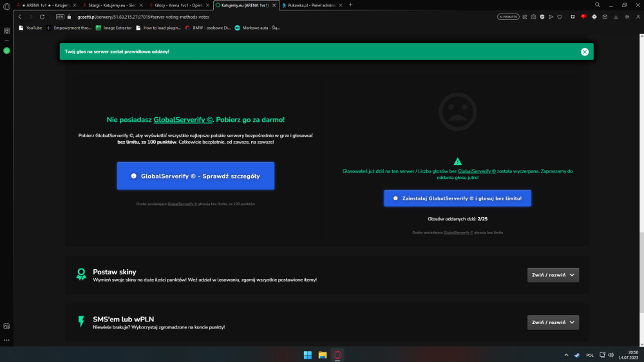Screen dimensions: 644x362
Task: Click the 'Głosów oddanych dziś: 2/25' text
Action: [457, 219]
